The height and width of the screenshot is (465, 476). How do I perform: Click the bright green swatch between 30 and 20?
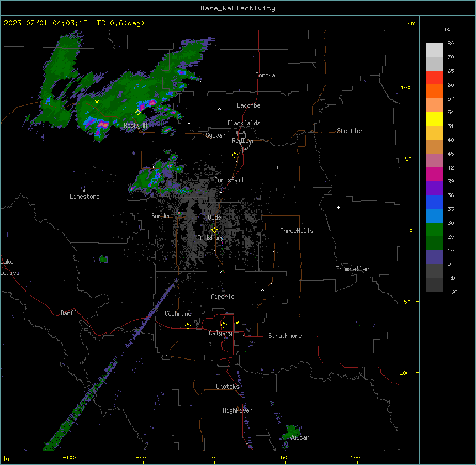pos(434,230)
